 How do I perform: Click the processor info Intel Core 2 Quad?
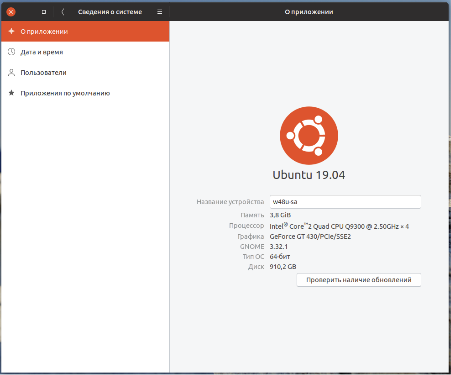[339, 226]
